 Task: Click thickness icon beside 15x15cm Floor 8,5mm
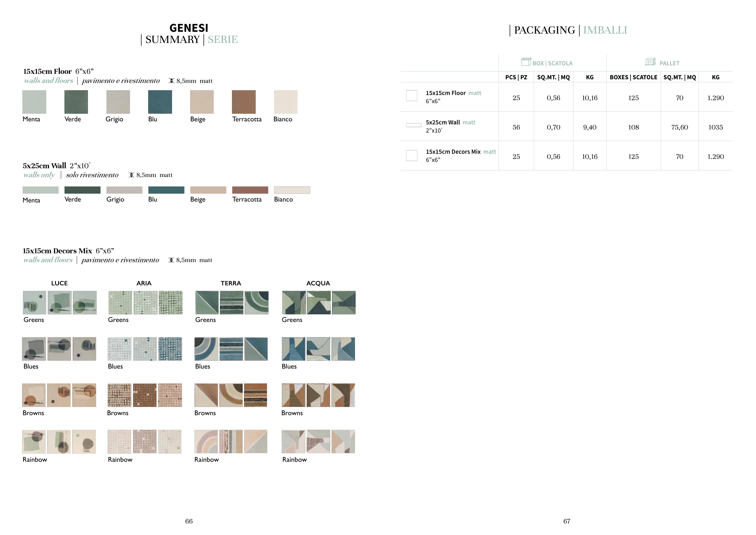coord(171,81)
